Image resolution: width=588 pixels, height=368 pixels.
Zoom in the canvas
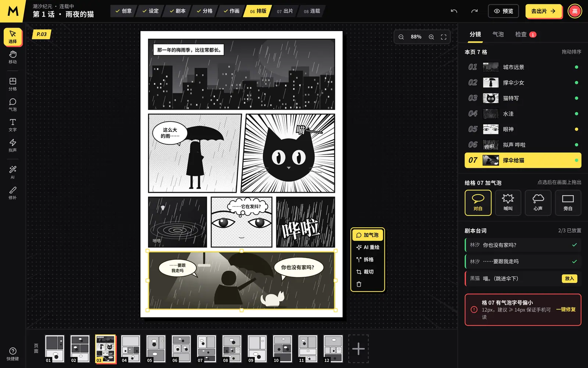tap(431, 37)
